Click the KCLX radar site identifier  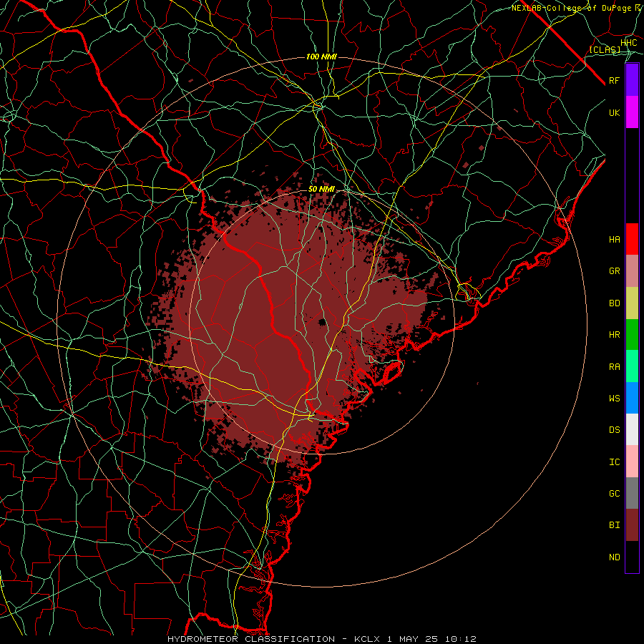pyautogui.click(x=368, y=639)
